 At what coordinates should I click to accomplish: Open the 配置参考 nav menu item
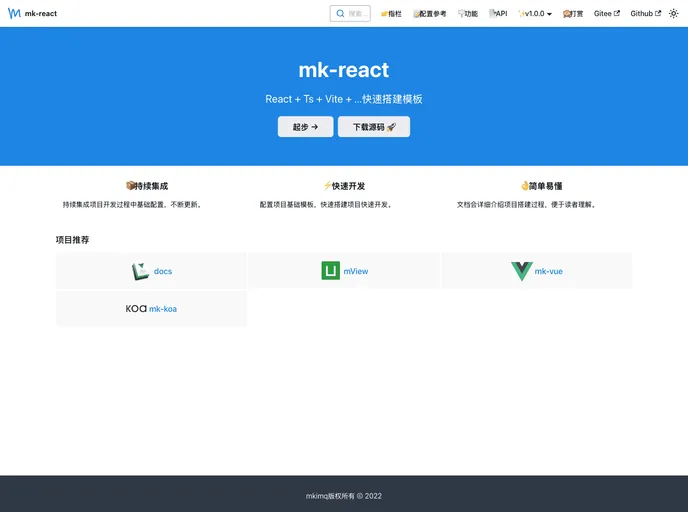pyautogui.click(x=429, y=14)
